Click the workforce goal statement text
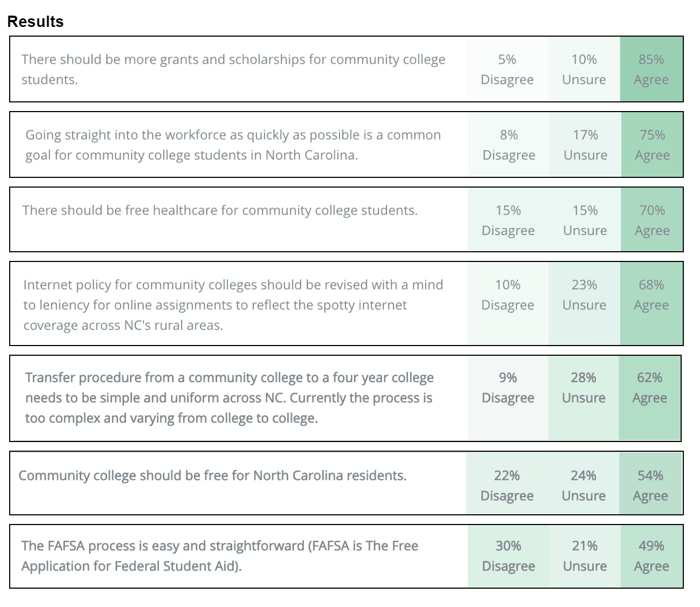 233,145
